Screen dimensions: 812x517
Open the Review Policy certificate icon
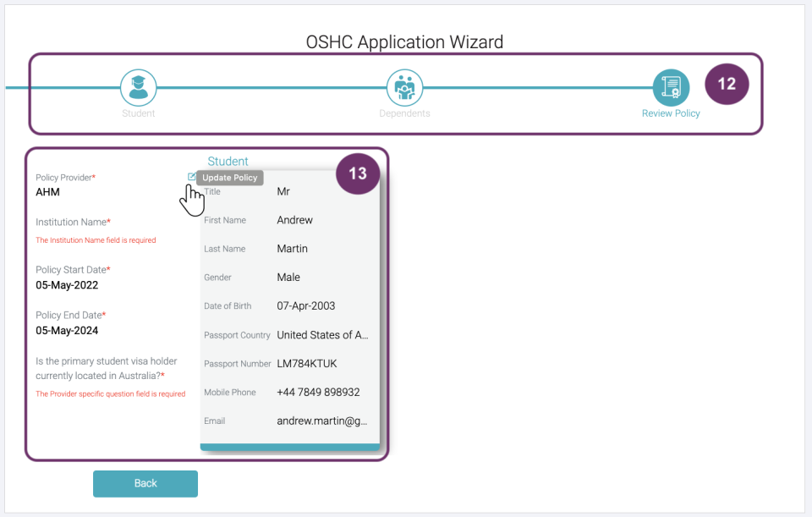click(x=671, y=87)
